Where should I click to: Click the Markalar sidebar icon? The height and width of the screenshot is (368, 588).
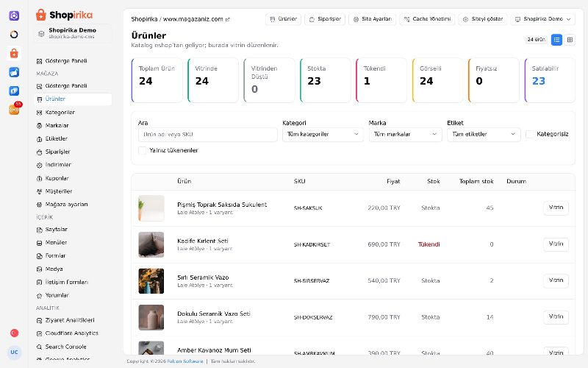[40, 125]
